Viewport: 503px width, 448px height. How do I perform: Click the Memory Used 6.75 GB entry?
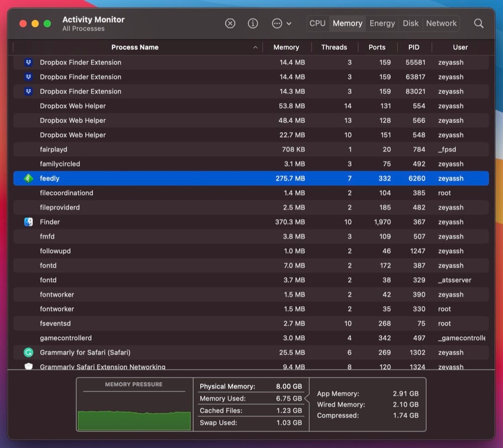[250, 399]
